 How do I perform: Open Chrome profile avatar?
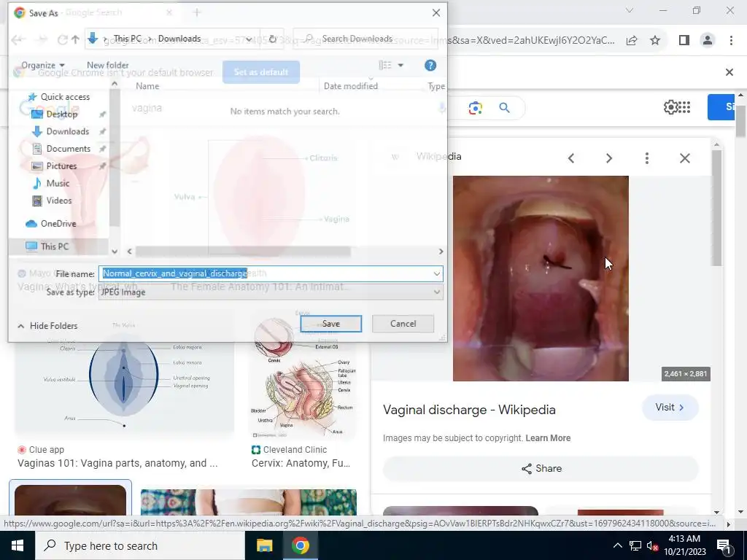(x=708, y=41)
